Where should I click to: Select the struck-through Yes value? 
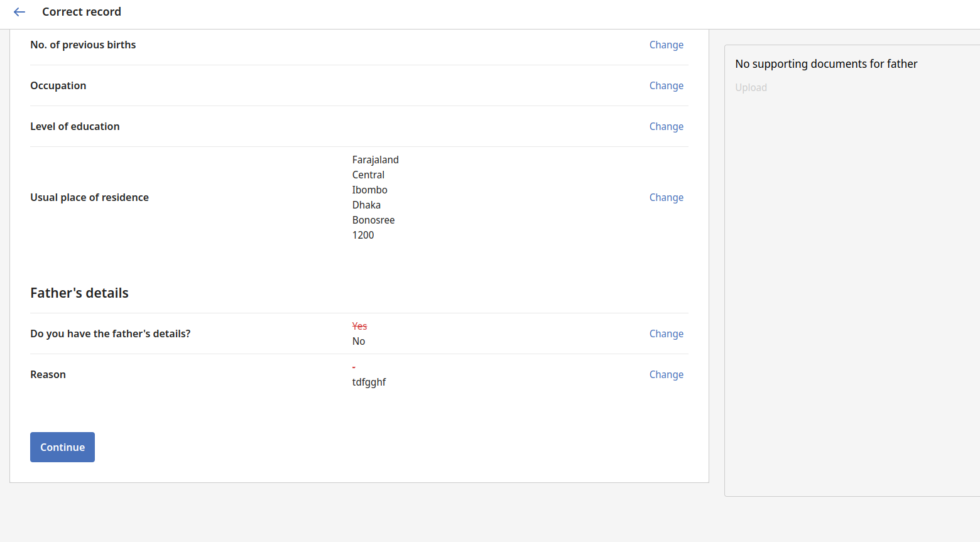pyautogui.click(x=359, y=326)
